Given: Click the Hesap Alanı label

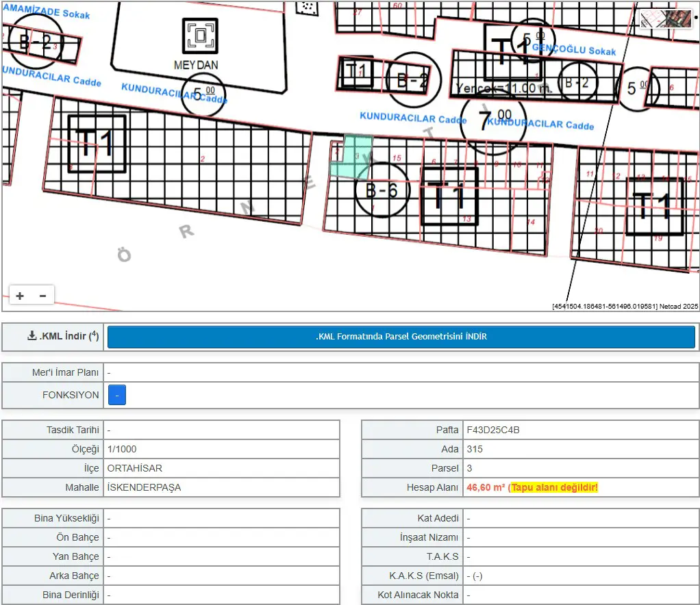Looking at the screenshot, I should (x=432, y=488).
